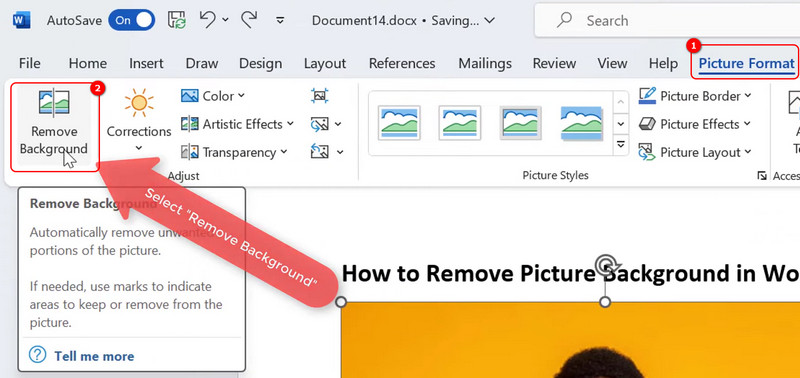Click the Redo icon

click(248, 20)
